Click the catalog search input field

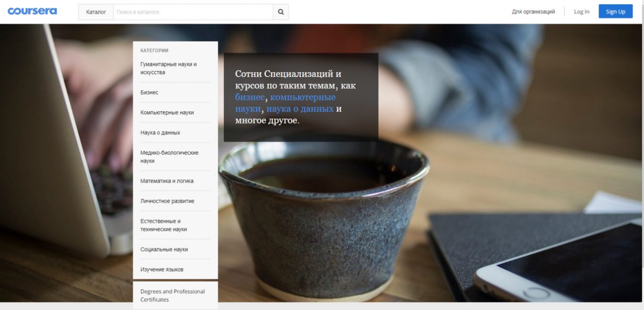[x=193, y=12]
